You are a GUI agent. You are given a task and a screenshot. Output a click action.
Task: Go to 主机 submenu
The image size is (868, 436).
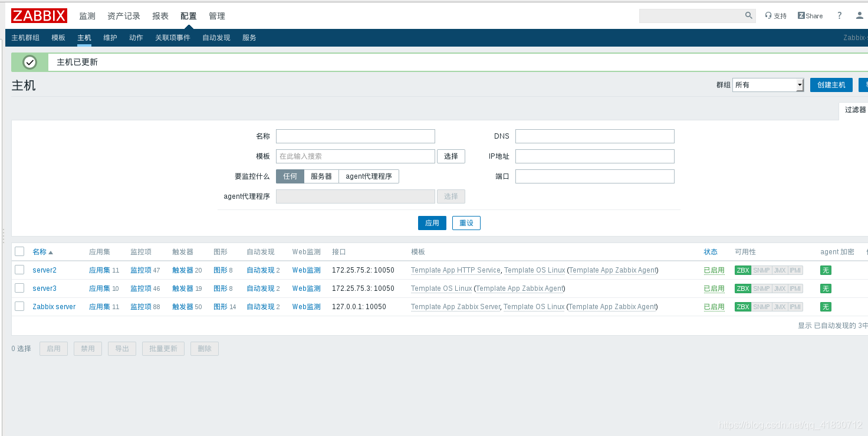coord(84,38)
